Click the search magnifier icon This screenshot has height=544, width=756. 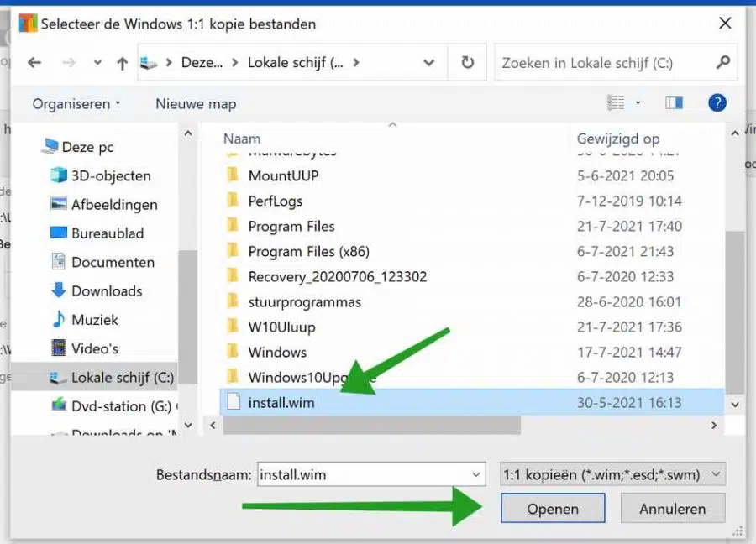click(722, 62)
